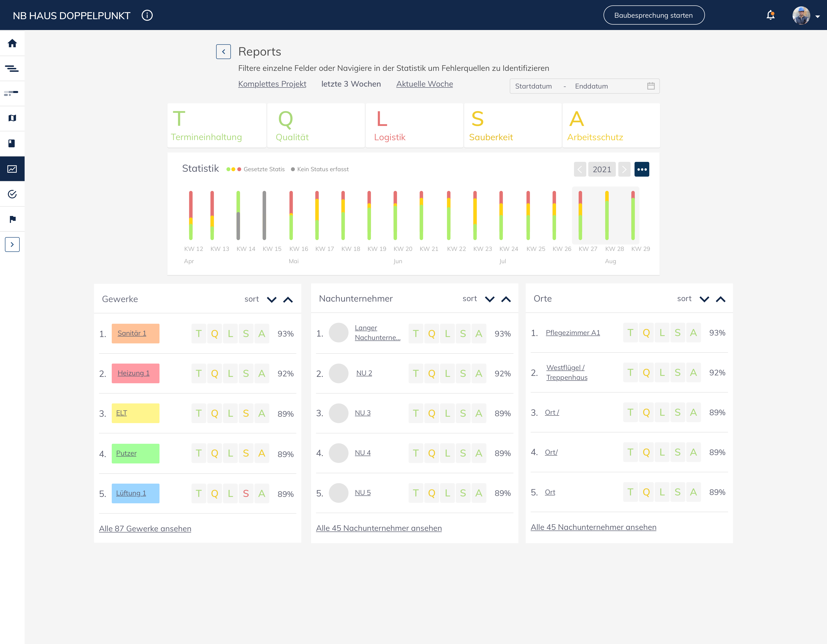This screenshot has height=644, width=827.
Task: Sort Gewerke descending with down chevron
Action: [272, 300]
